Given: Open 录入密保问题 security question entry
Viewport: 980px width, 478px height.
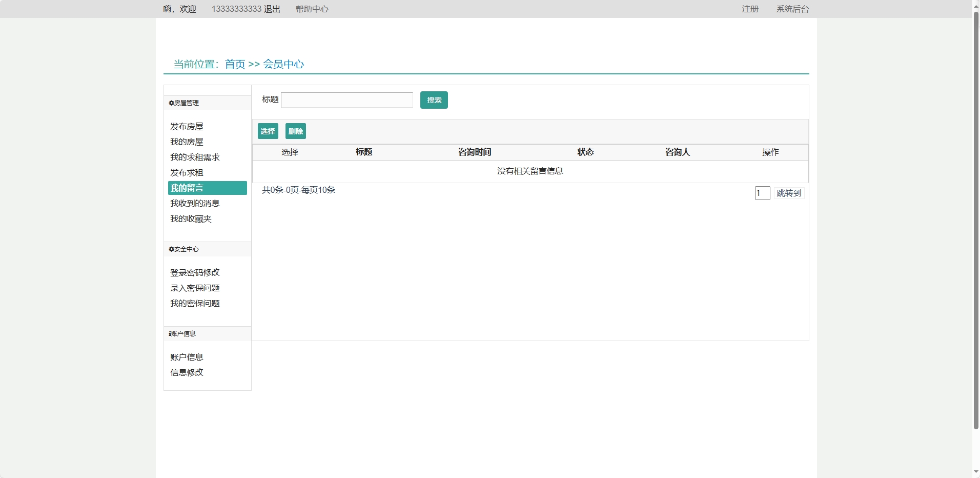Looking at the screenshot, I should (x=195, y=288).
